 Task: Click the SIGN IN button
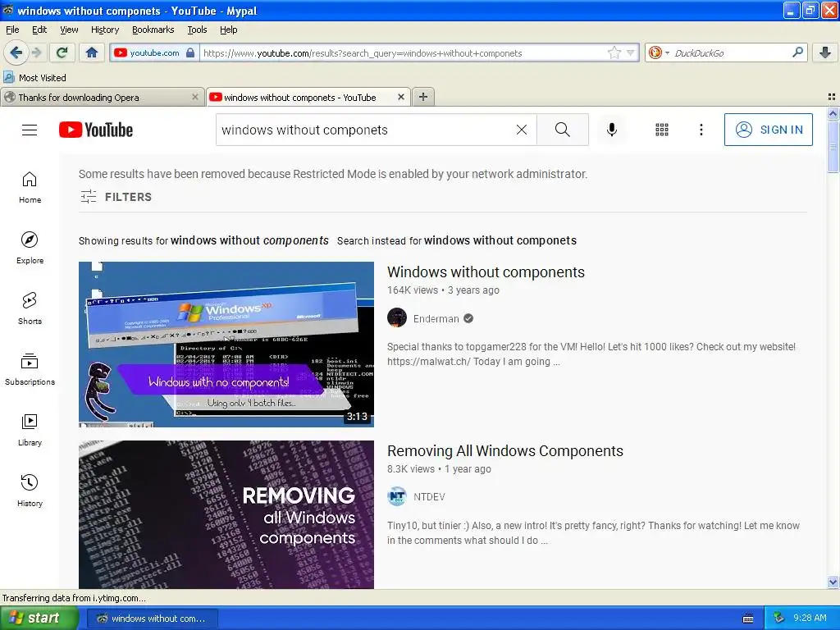(x=768, y=130)
